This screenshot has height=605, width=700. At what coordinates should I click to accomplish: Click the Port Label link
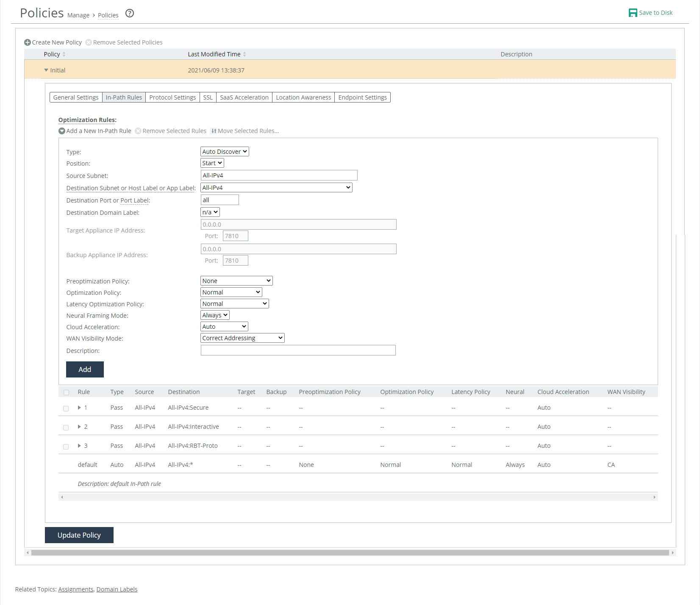[x=135, y=200]
